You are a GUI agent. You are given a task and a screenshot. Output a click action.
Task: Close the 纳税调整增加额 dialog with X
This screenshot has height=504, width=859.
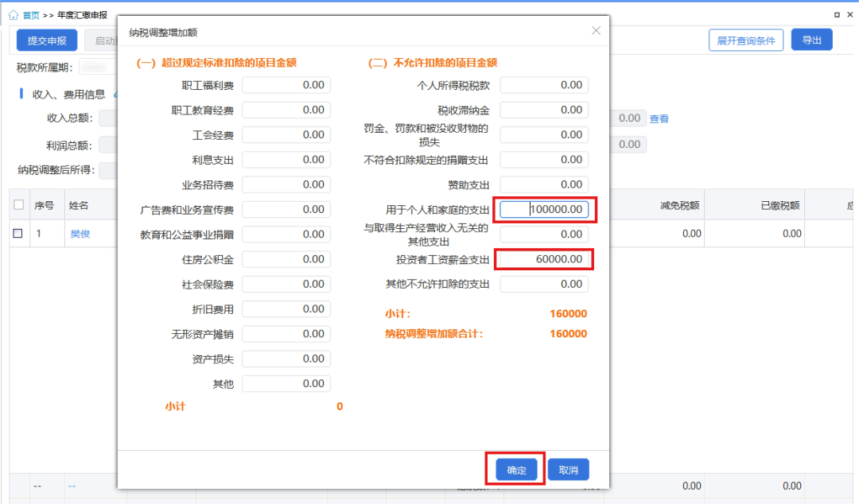[596, 31]
